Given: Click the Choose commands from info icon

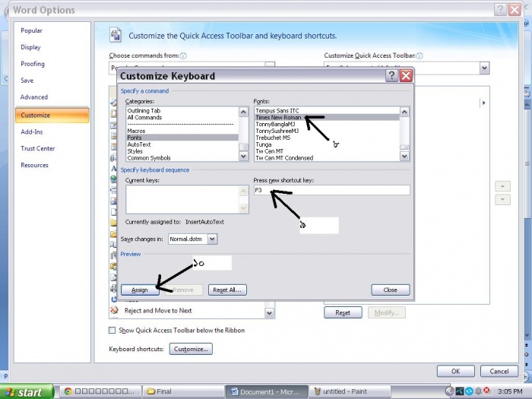Looking at the screenshot, I should tap(183, 56).
